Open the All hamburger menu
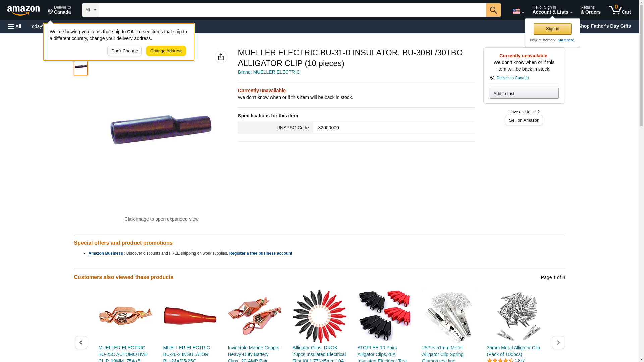Viewport: 644px width, 362px height. pos(15,26)
